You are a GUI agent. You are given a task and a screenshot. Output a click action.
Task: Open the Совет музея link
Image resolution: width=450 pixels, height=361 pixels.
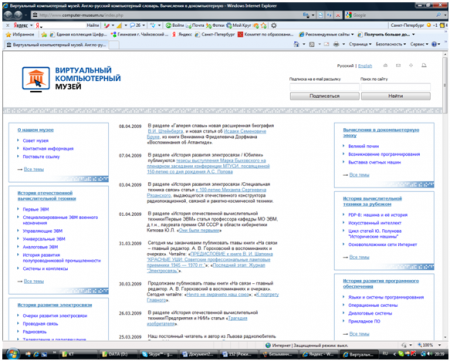point(35,141)
